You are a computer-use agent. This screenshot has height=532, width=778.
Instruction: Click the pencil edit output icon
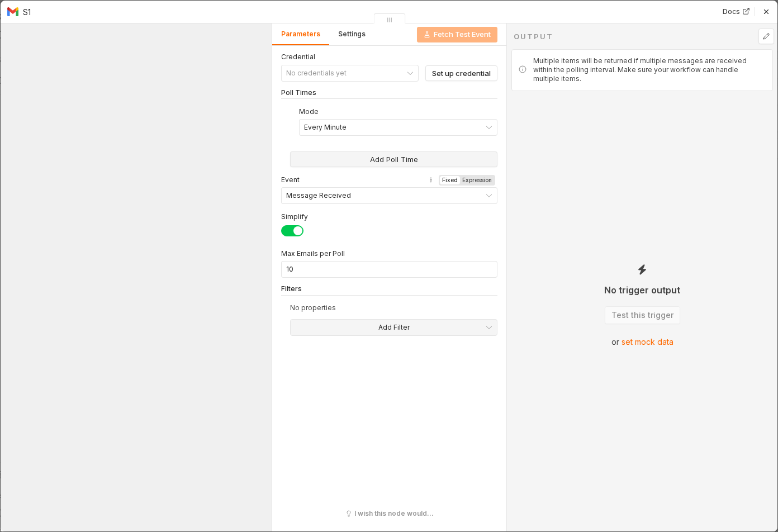point(766,36)
